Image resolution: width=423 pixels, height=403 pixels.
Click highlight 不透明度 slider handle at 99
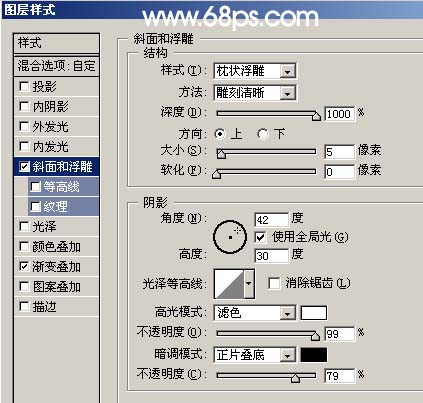(315, 336)
